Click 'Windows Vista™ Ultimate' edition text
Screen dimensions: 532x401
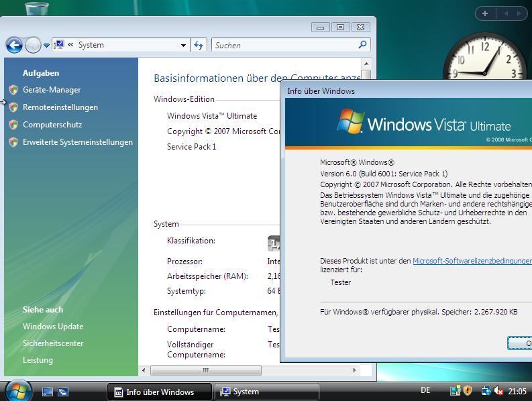(x=212, y=116)
